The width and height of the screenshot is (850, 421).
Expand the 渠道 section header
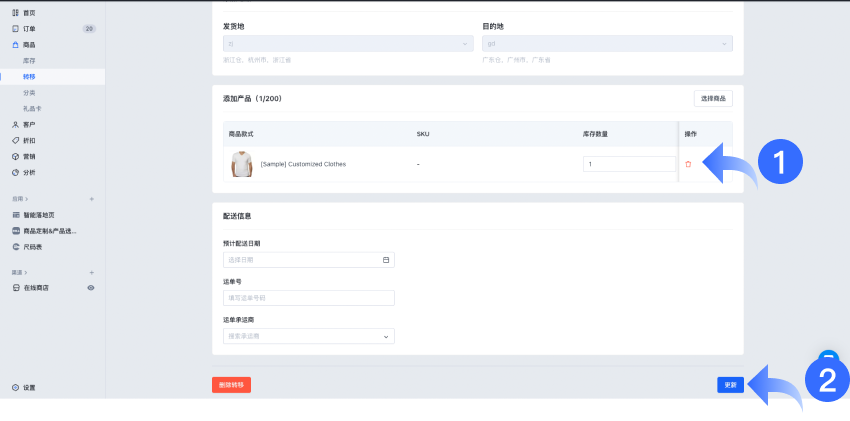click(20, 272)
